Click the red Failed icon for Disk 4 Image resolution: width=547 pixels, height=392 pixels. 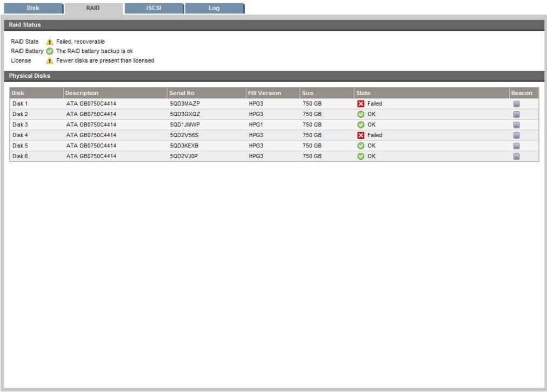coord(361,135)
